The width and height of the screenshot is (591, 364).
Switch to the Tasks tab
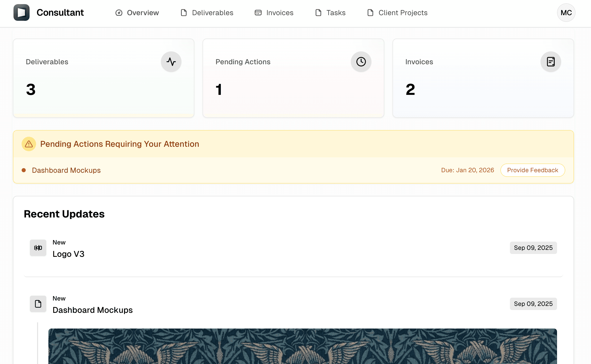[336, 13]
